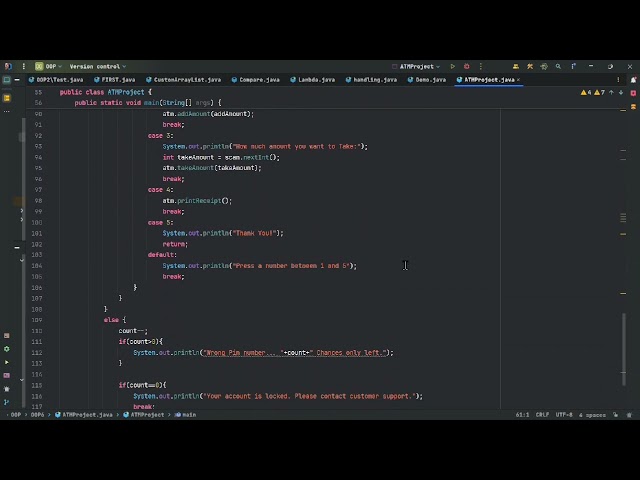The image size is (640, 480).
Task: Click line number 98 in the gutter
Action: pos(38,200)
